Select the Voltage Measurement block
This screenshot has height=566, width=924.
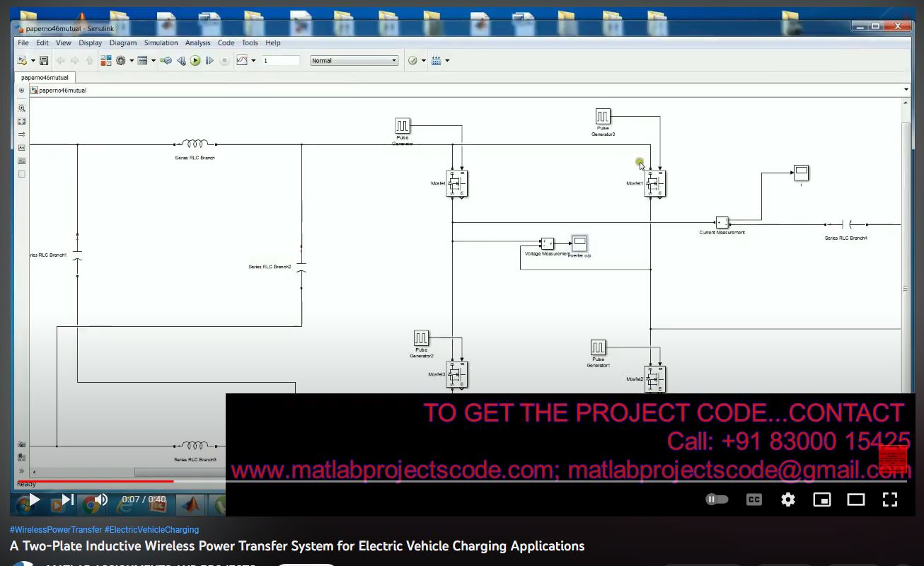pyautogui.click(x=548, y=243)
